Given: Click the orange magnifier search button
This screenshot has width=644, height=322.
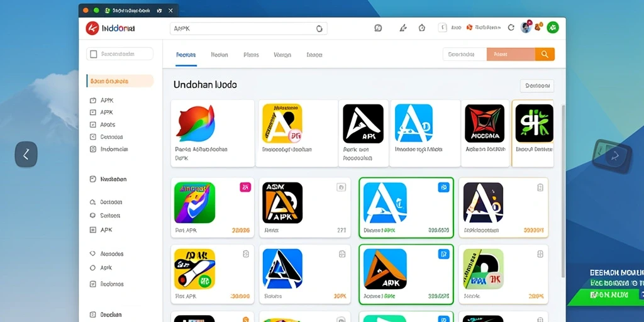Looking at the screenshot, I should pyautogui.click(x=545, y=54).
